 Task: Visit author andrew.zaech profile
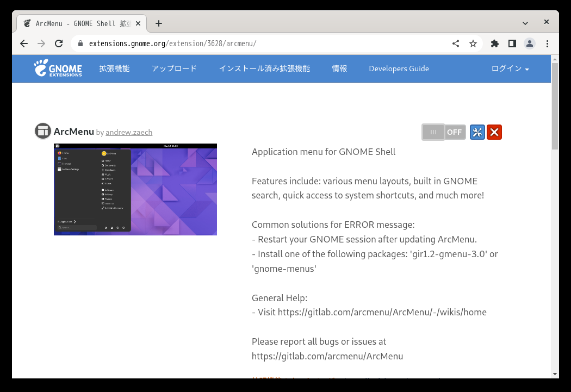tap(129, 132)
